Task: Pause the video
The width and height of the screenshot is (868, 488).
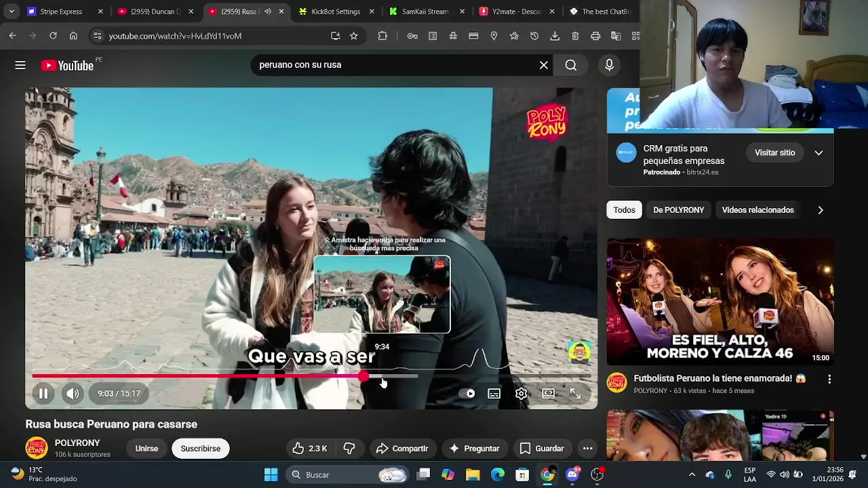Action: (x=43, y=393)
